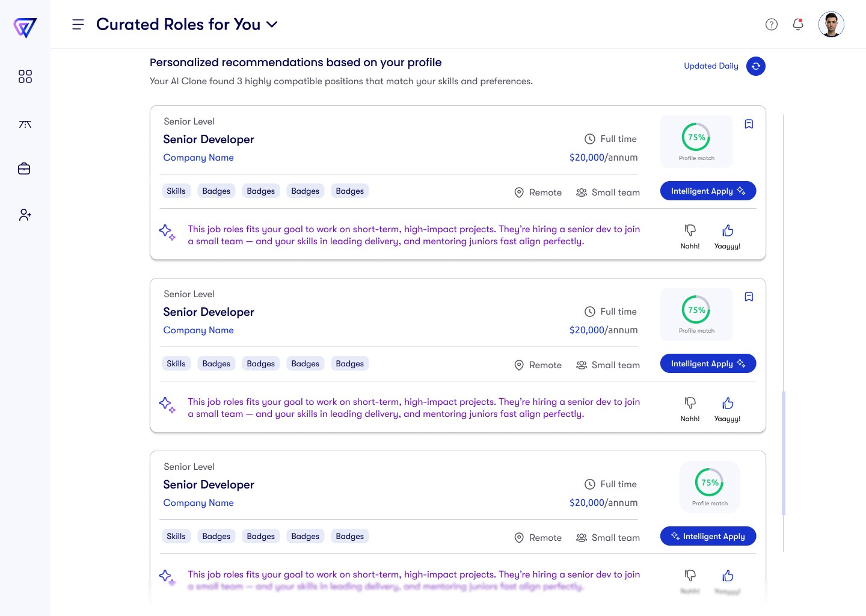Click the app logo at top left
The width and height of the screenshot is (866, 616).
tap(24, 28)
